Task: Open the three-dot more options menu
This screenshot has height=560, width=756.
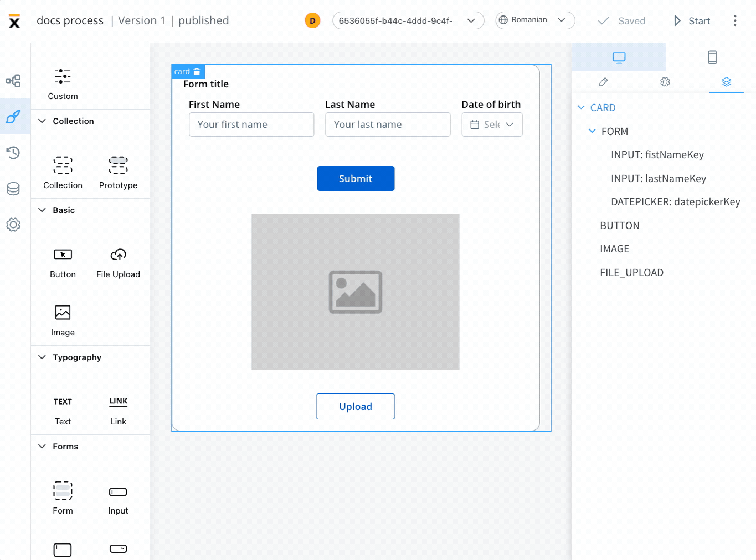Action: [x=735, y=20]
